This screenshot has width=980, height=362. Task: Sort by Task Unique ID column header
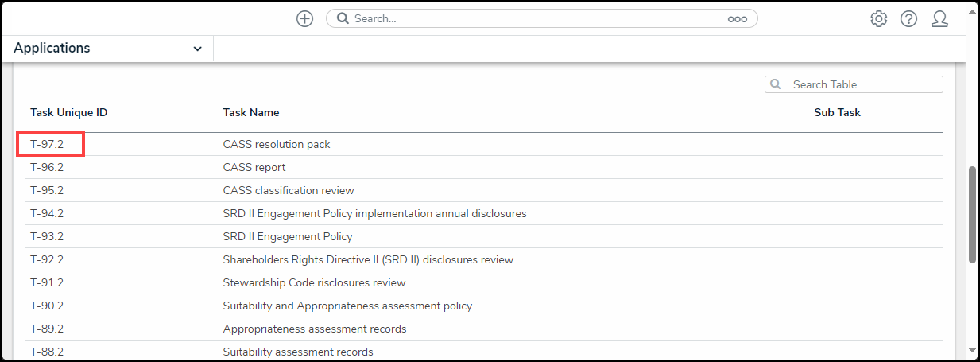pos(68,112)
